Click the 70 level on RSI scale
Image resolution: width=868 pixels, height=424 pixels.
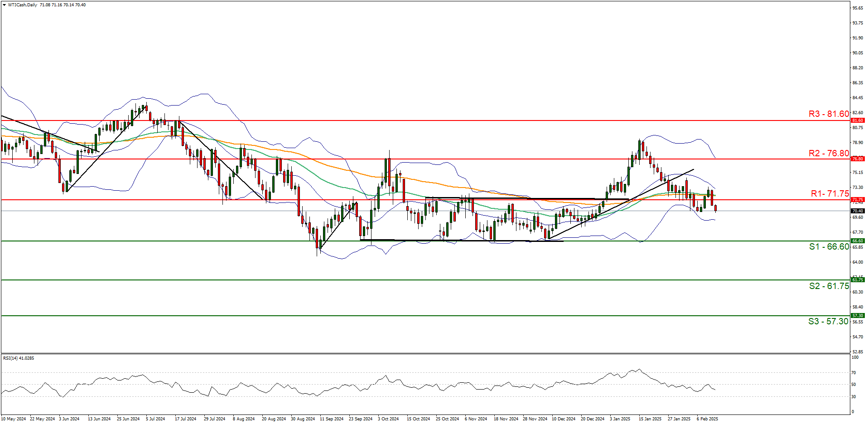(x=854, y=373)
